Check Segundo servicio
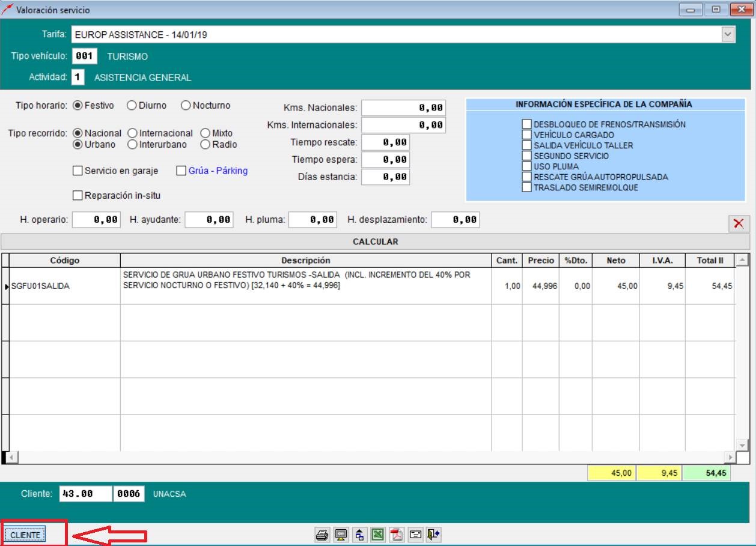The width and height of the screenshot is (756, 546). coord(526,156)
